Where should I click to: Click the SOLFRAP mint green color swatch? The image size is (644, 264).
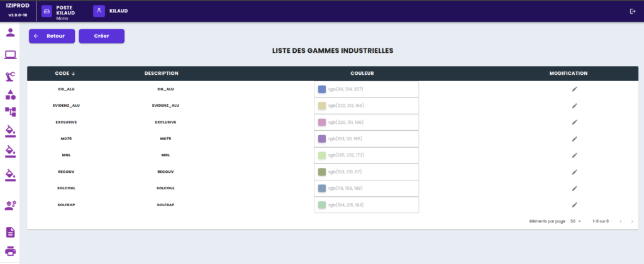(x=322, y=204)
